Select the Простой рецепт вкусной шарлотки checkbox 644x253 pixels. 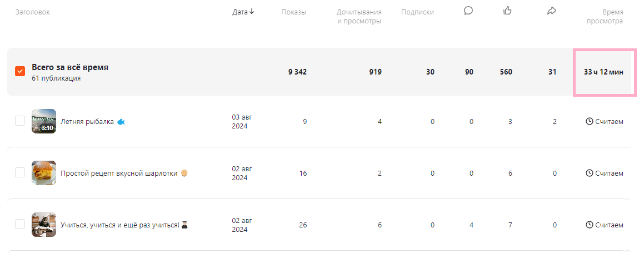click(x=20, y=172)
